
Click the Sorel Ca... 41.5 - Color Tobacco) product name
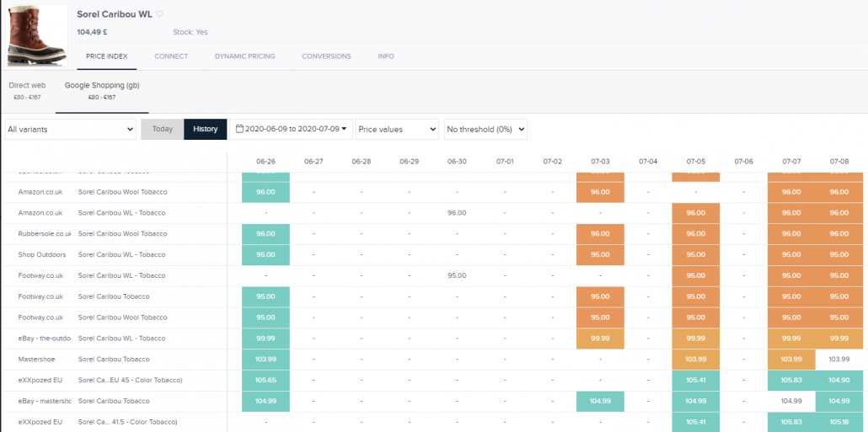tap(127, 422)
